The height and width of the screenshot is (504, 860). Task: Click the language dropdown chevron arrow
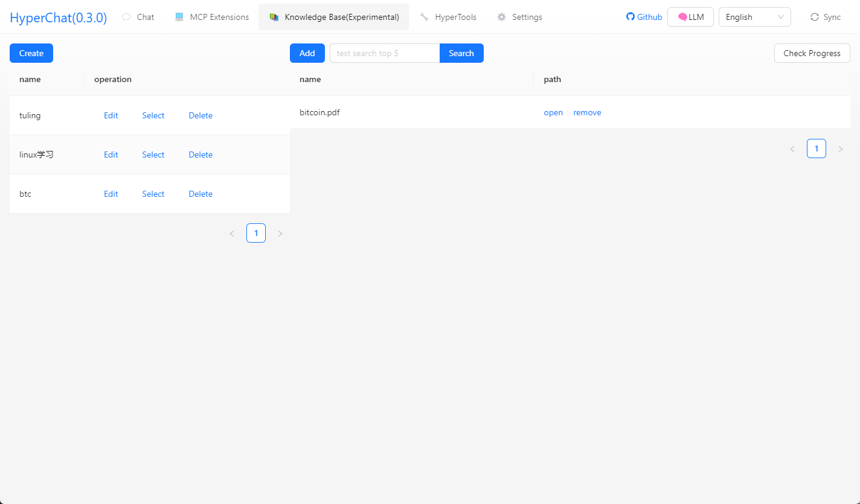click(x=781, y=17)
